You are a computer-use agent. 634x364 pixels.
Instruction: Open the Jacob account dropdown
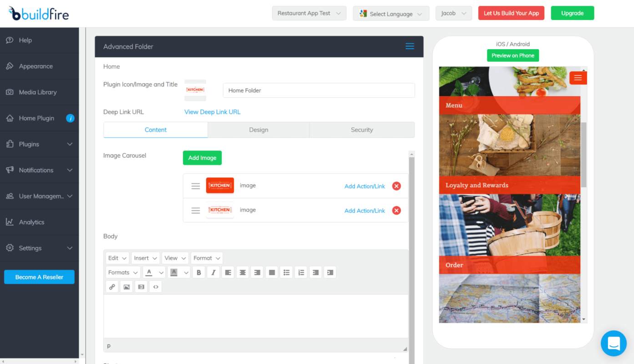[453, 13]
